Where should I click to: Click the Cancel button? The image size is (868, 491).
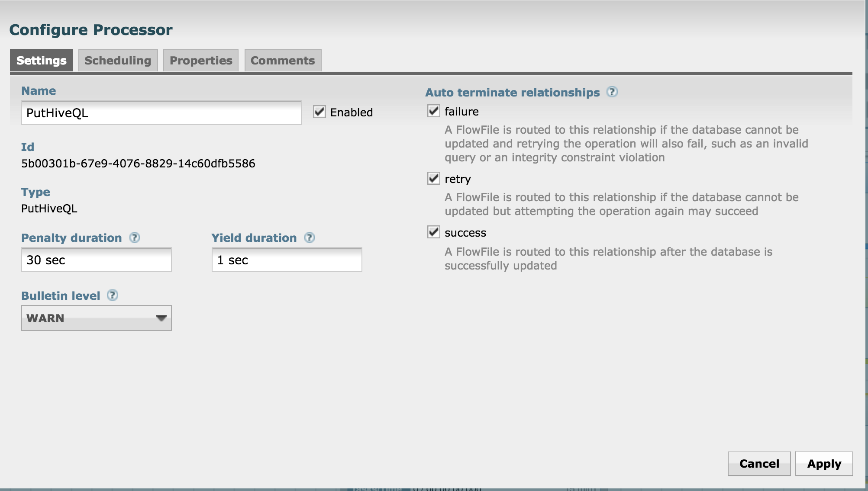pos(759,463)
